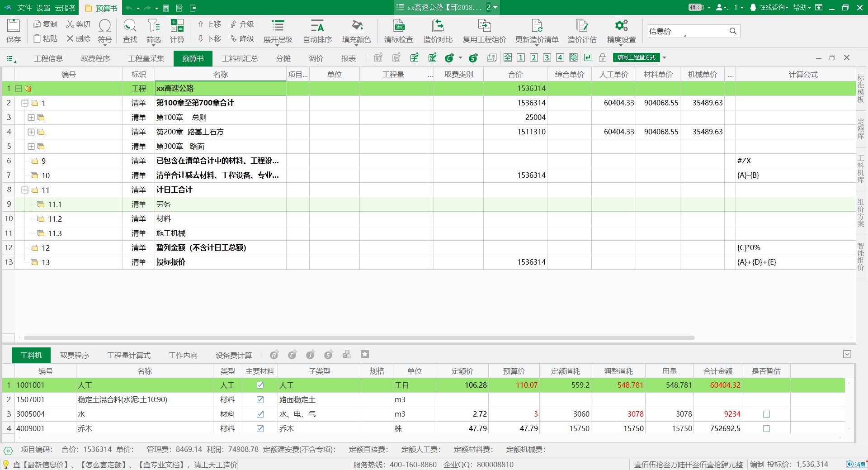Open the 文件 menu
Viewport: 868px width, 470px height.
coord(24,8)
